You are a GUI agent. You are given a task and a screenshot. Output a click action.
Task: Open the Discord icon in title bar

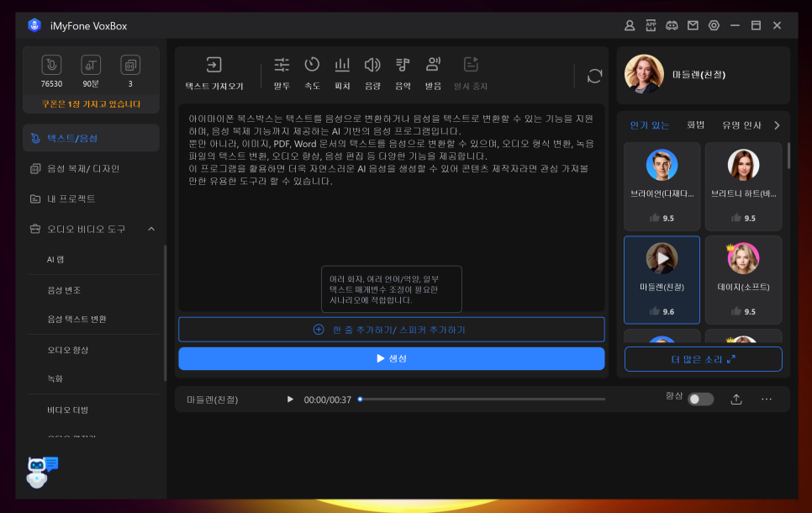[x=672, y=25]
